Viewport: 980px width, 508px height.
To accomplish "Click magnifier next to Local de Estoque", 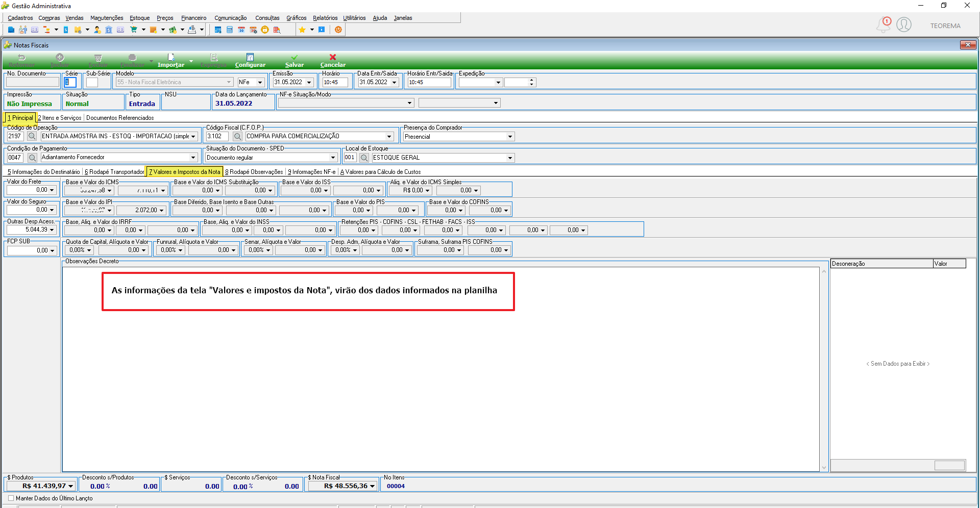I will point(364,158).
